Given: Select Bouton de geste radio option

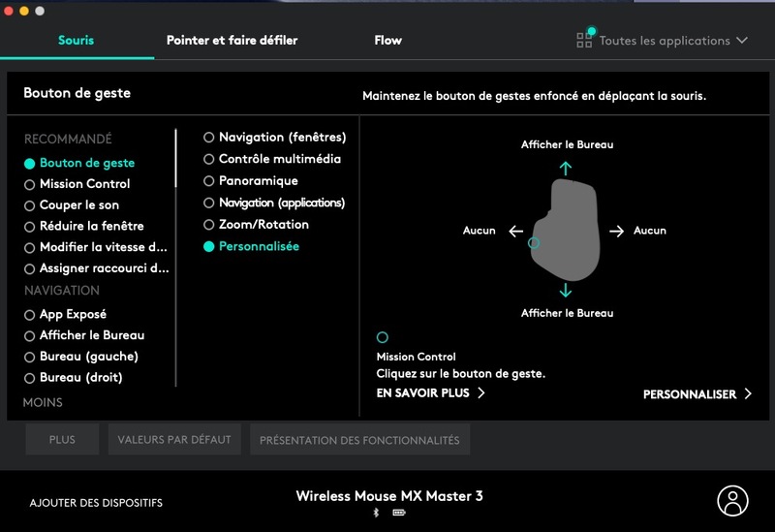Looking at the screenshot, I should pyautogui.click(x=79, y=163).
